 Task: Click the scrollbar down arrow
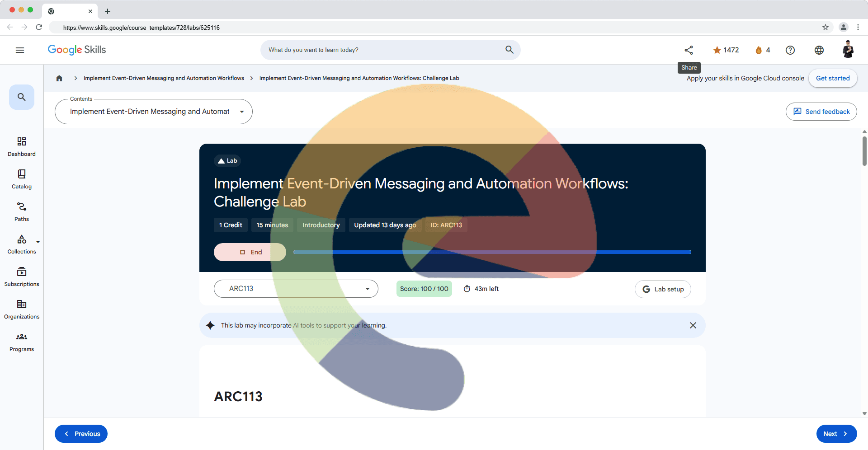pos(864,413)
